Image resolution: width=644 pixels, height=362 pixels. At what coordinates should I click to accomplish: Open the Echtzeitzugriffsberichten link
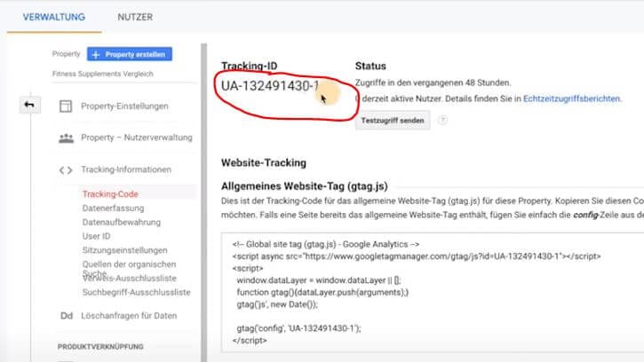click(571, 98)
